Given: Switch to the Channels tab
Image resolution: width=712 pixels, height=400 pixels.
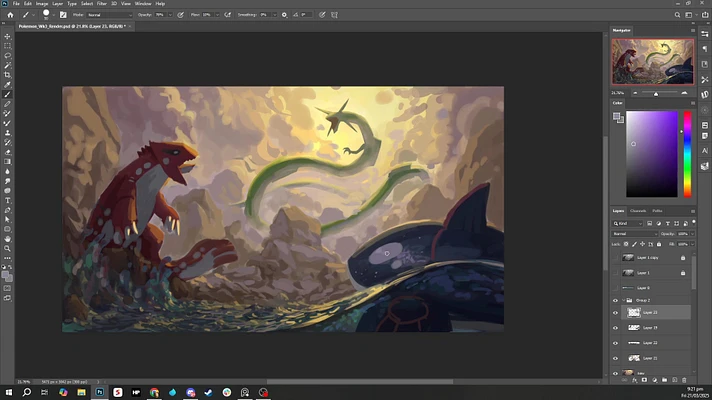Looking at the screenshot, I should click(638, 211).
